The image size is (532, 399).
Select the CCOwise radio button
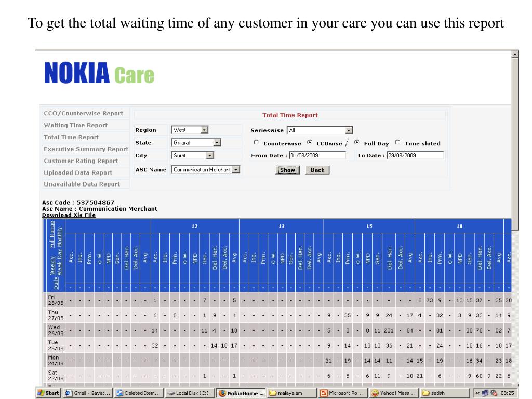point(310,142)
